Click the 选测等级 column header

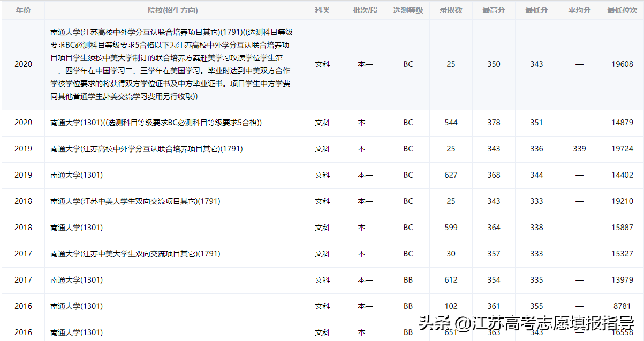pyautogui.click(x=408, y=10)
